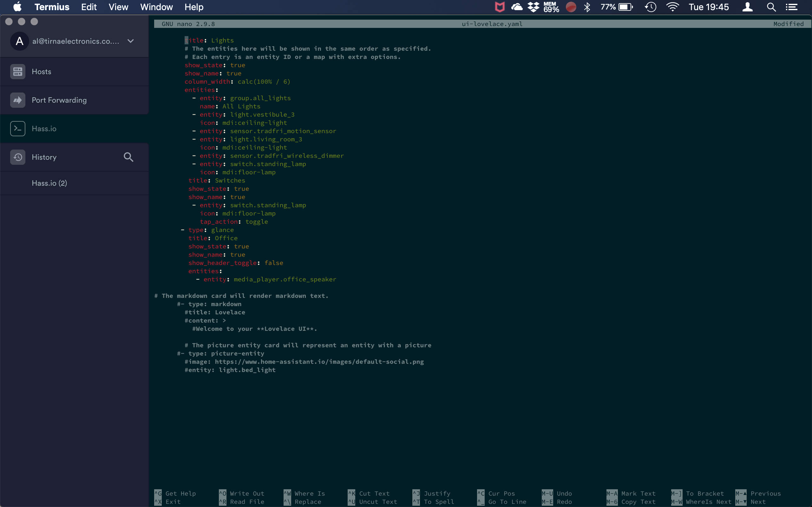Image resolution: width=812 pixels, height=507 pixels.
Task: Select the Hass.io (2) session tab
Action: (49, 183)
